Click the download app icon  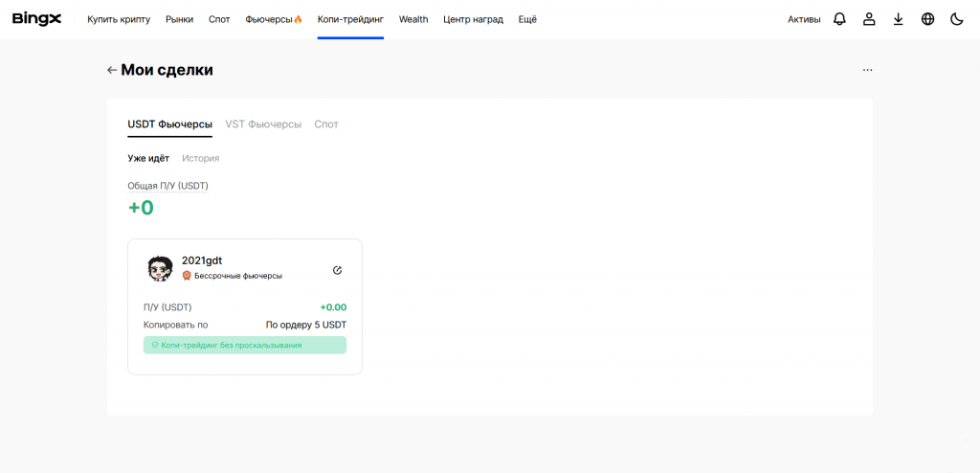898,19
